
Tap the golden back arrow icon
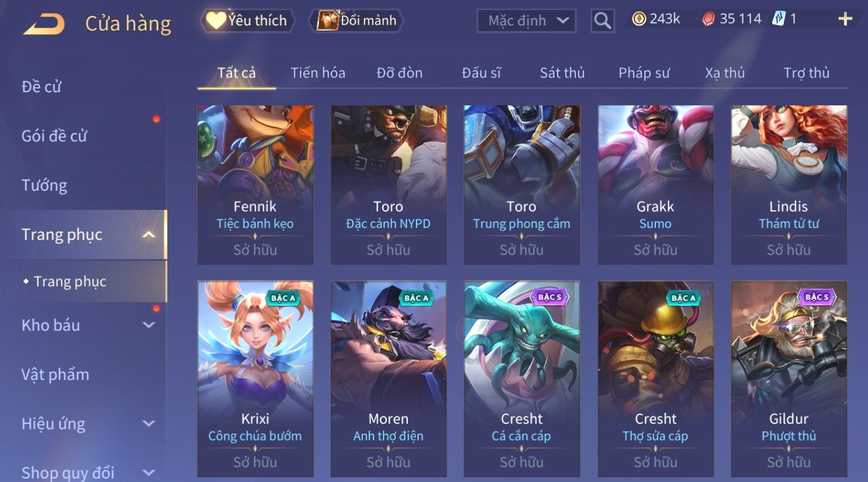pos(44,24)
